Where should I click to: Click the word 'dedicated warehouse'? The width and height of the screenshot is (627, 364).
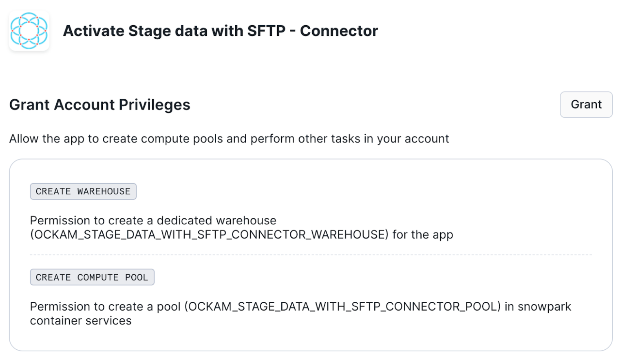click(x=216, y=221)
